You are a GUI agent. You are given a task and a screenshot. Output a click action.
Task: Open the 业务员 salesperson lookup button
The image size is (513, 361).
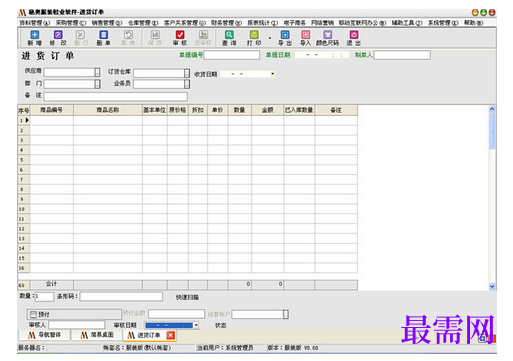187,84
